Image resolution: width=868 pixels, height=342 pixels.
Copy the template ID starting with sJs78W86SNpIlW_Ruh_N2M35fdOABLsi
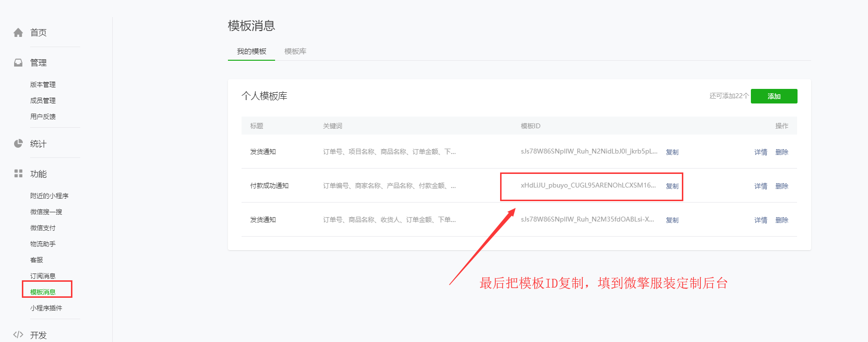click(672, 220)
